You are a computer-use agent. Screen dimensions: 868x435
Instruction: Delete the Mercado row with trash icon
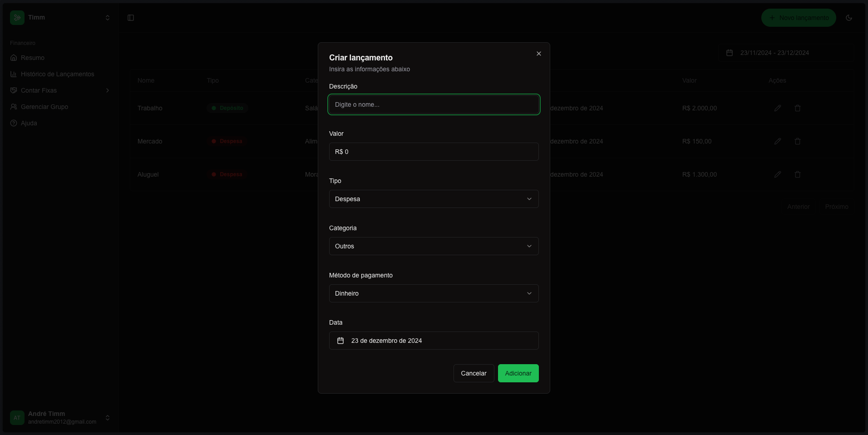(x=798, y=141)
